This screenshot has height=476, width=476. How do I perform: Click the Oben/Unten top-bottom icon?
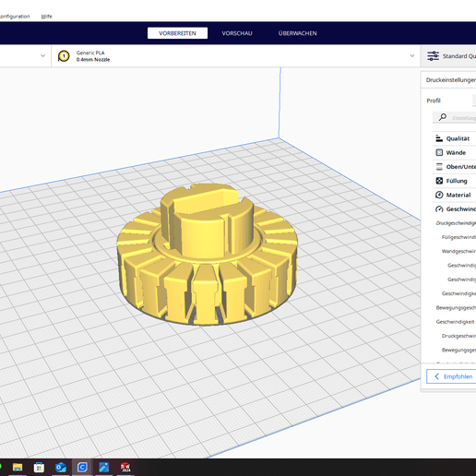click(x=439, y=167)
